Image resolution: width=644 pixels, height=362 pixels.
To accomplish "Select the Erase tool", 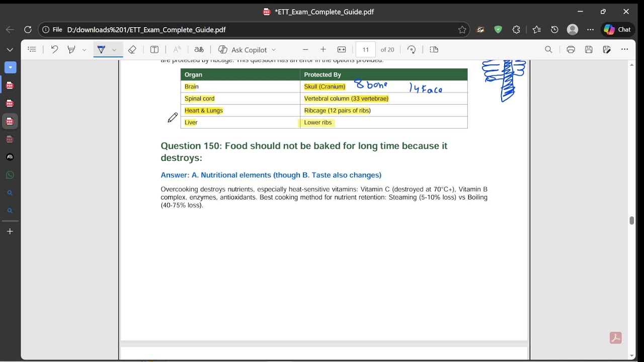I will 132,49.
